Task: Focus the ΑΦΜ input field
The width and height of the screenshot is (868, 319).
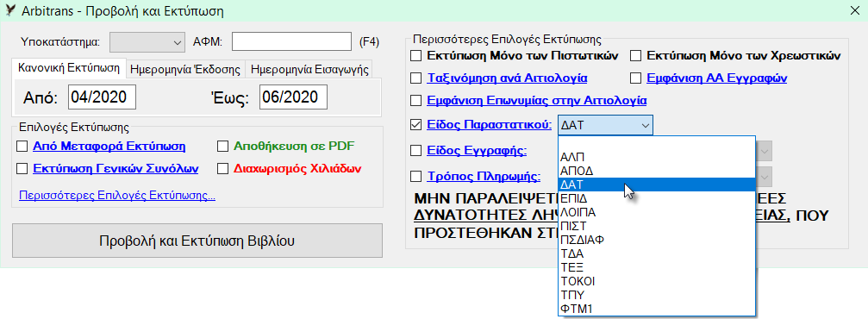Action: click(x=291, y=41)
